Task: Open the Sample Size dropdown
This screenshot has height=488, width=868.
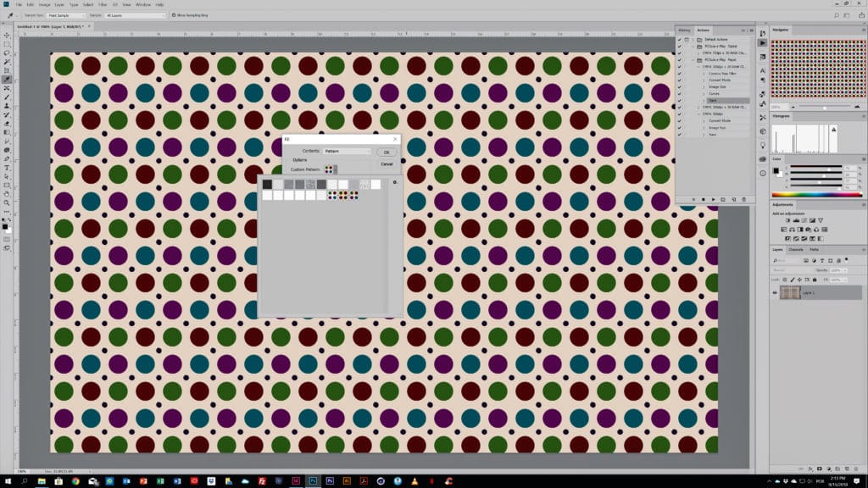Action: pyautogui.click(x=66, y=15)
